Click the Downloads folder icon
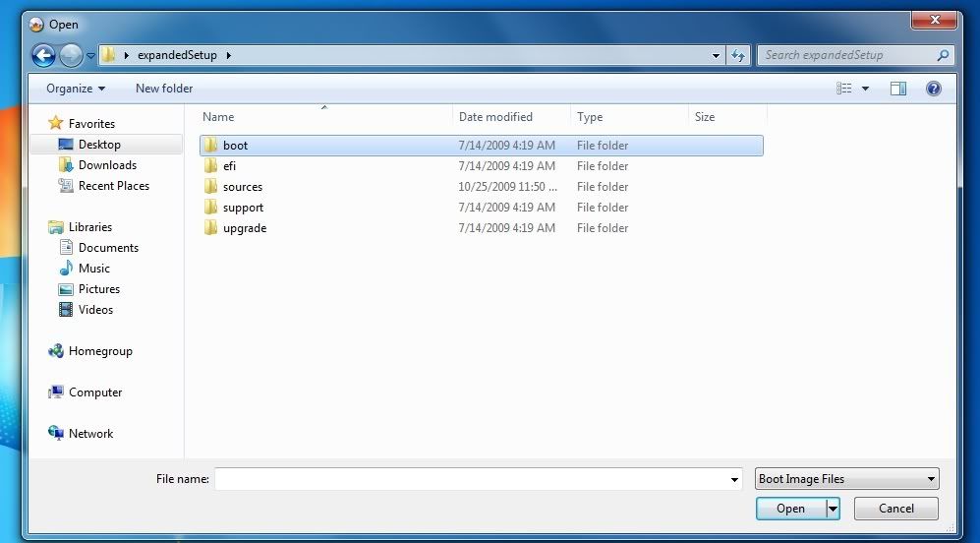The image size is (980, 543). click(x=66, y=164)
